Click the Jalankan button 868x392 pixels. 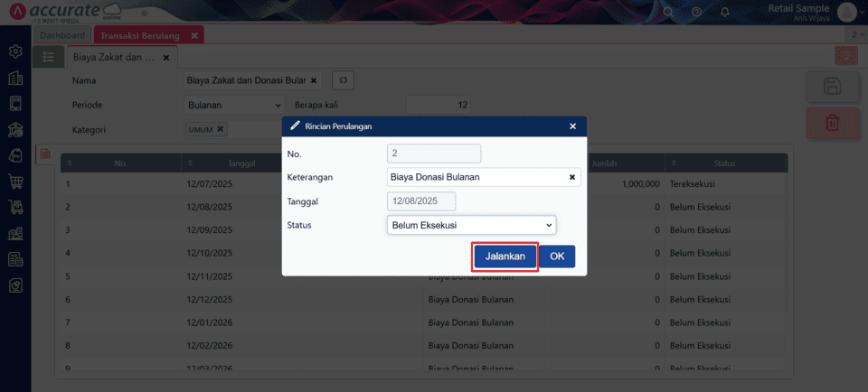505,257
